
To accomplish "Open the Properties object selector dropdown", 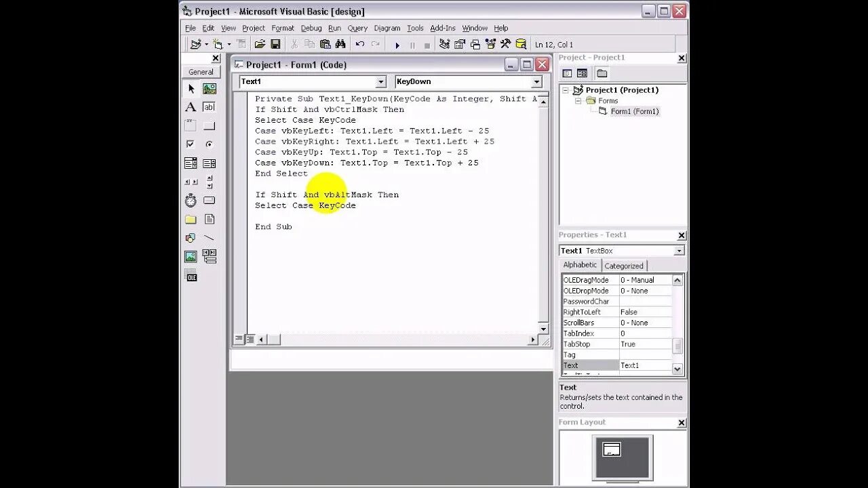I will tap(679, 251).
